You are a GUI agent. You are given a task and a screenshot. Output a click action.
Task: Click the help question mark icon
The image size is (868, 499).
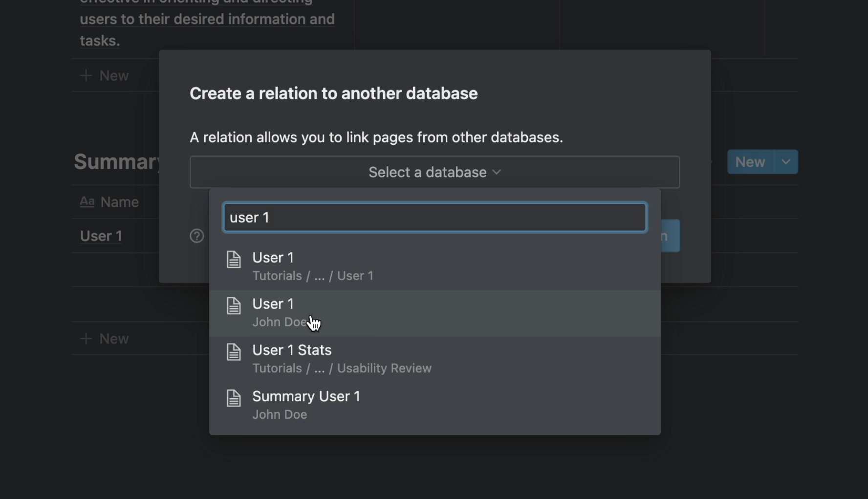196,236
